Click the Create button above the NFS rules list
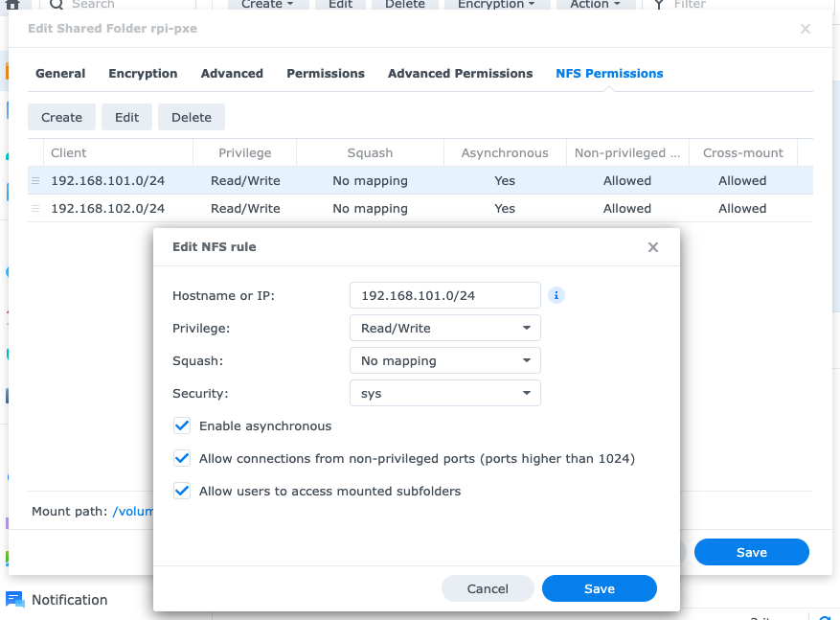840x620 pixels. pos(61,117)
